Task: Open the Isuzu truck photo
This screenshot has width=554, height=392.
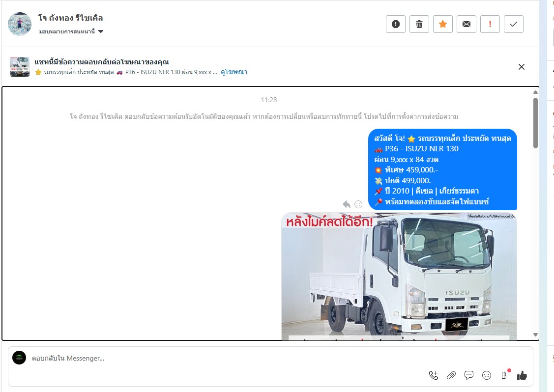Action: coord(399,276)
